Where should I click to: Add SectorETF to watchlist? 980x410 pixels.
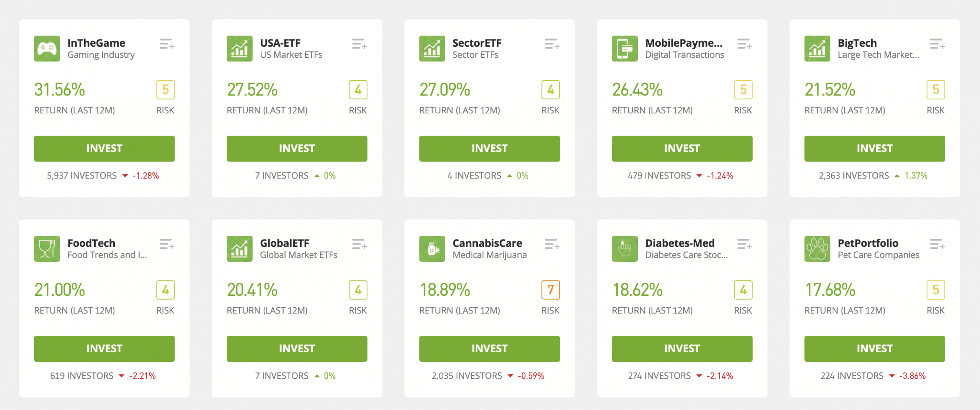tap(552, 44)
